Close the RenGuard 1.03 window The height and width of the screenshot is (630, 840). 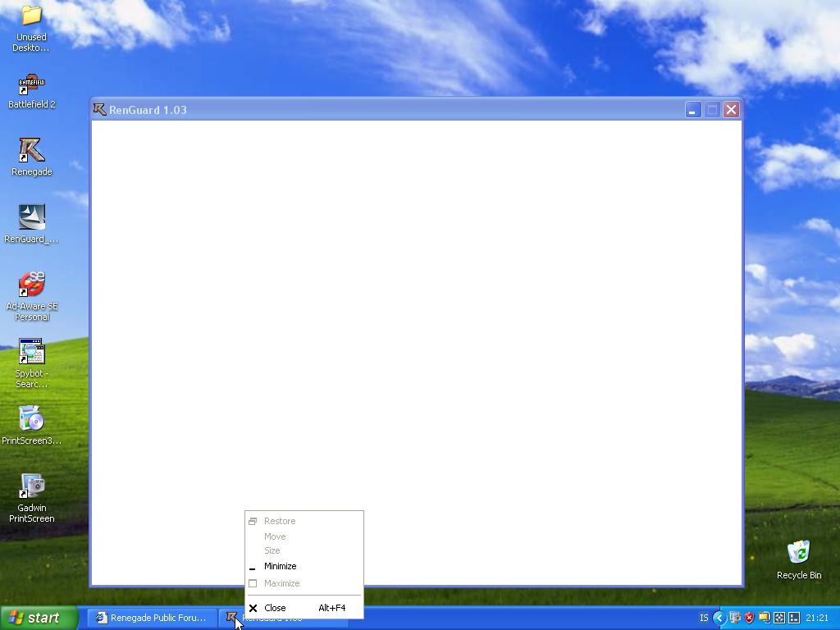point(731,110)
